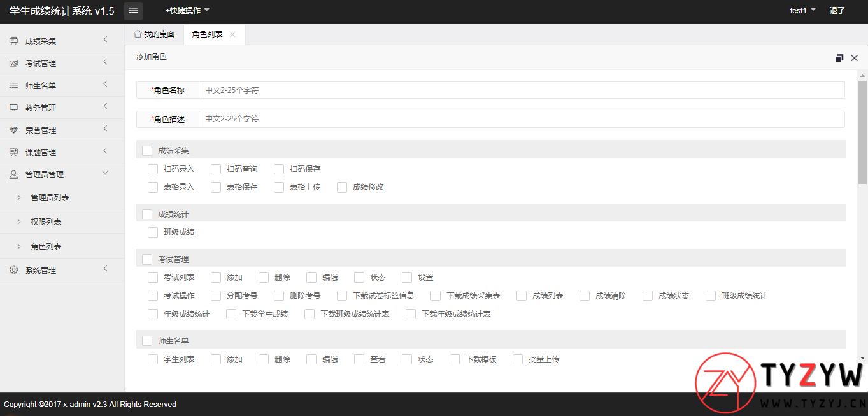
Task: Open the test1 user dropdown
Action: pos(802,11)
